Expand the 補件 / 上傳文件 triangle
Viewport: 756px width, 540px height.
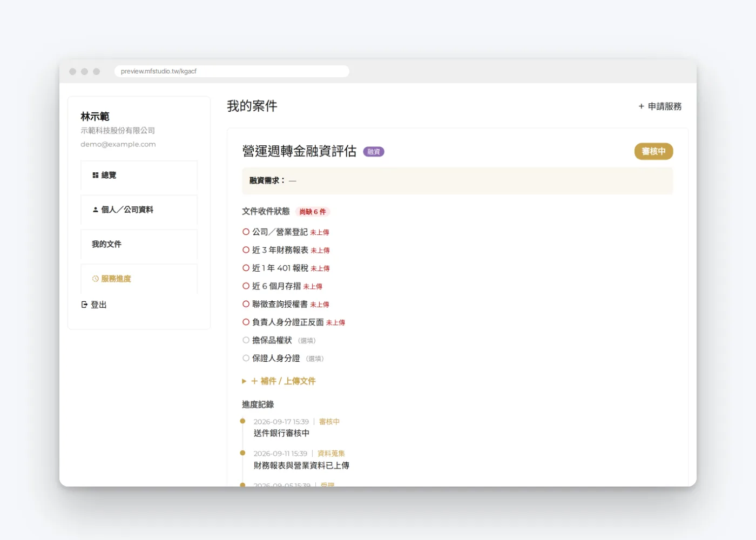(x=244, y=381)
